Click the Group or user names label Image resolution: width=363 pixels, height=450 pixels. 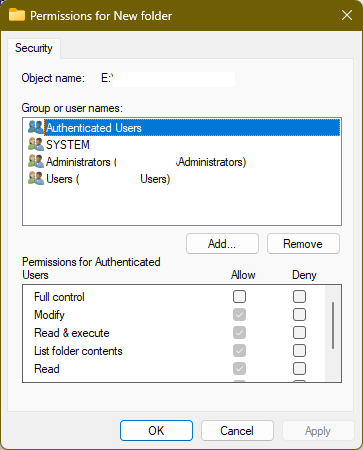coord(72,108)
